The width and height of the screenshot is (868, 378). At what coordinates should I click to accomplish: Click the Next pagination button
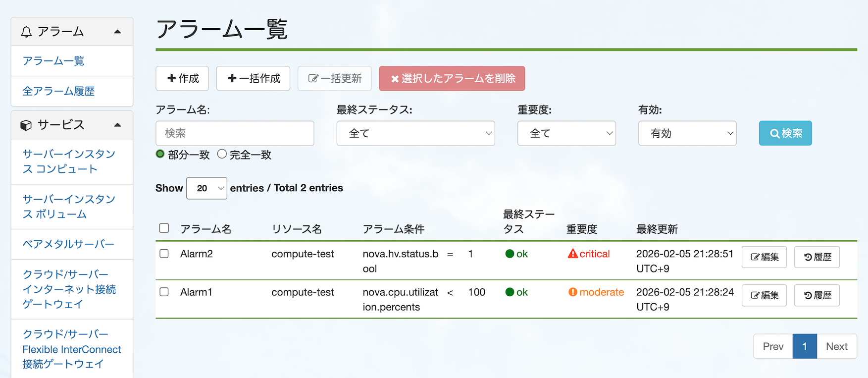tap(836, 346)
